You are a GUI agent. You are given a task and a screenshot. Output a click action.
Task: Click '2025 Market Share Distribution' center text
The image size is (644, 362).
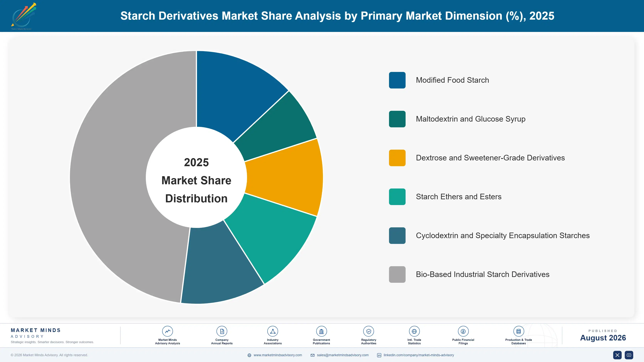point(196,180)
